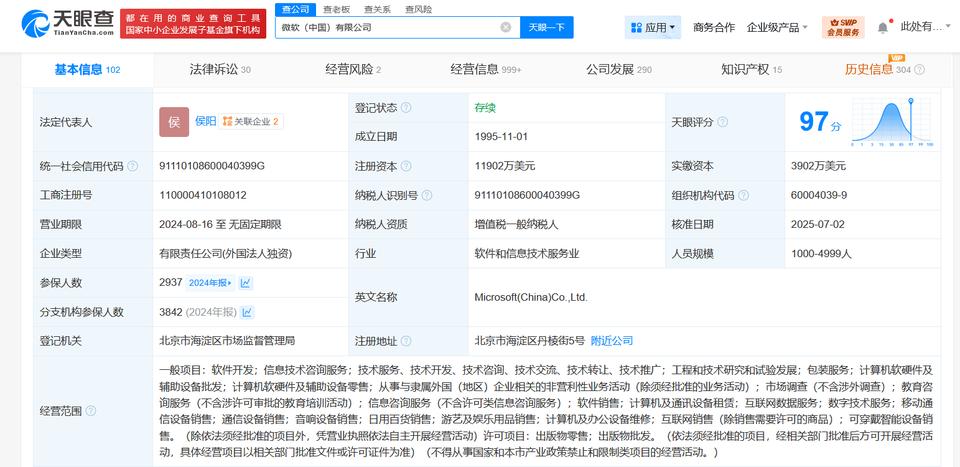The width and height of the screenshot is (960, 467).
Task: Open trend chart icon beside 分支机构参保人数 3842
Action: (x=247, y=312)
